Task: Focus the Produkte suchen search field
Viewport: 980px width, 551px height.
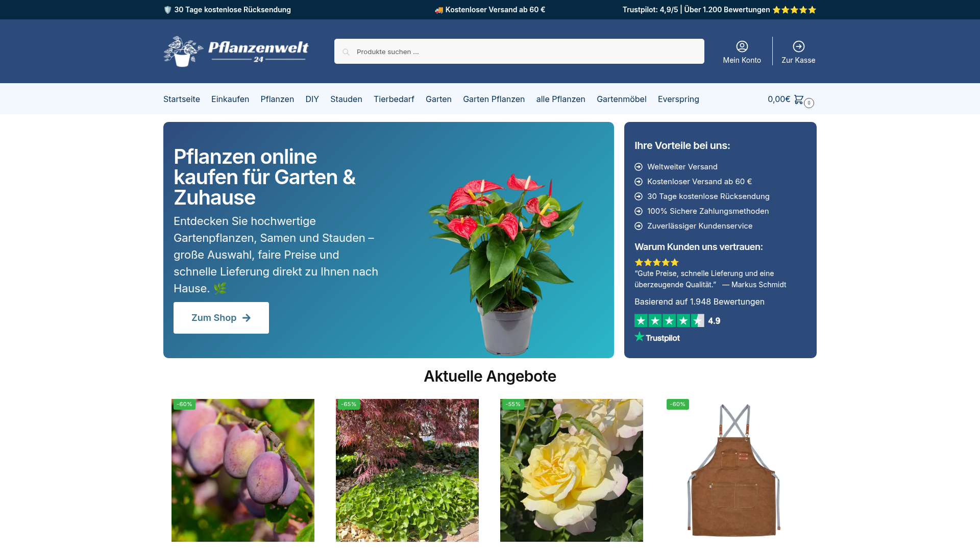Action: (519, 52)
